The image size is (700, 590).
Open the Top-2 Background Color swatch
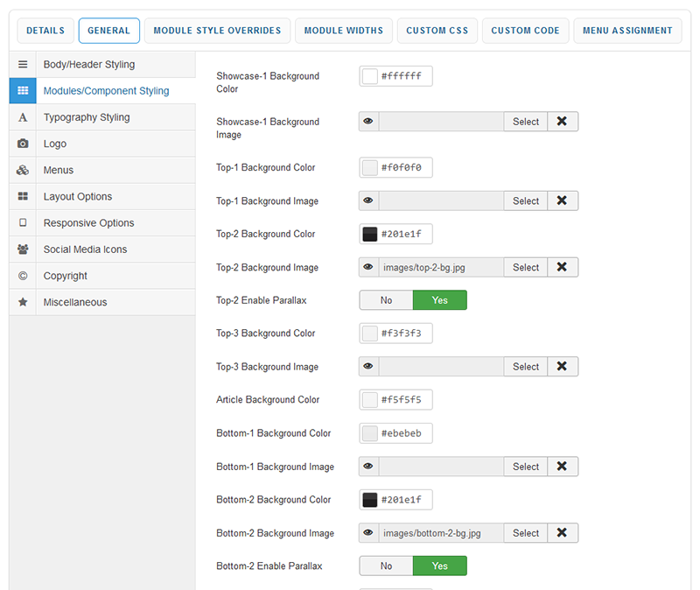(369, 234)
